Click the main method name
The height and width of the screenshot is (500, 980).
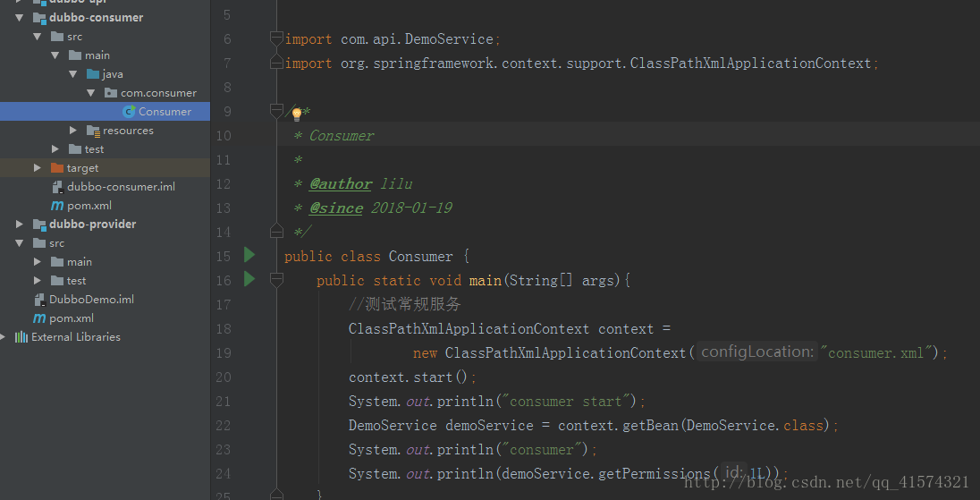tap(485, 280)
